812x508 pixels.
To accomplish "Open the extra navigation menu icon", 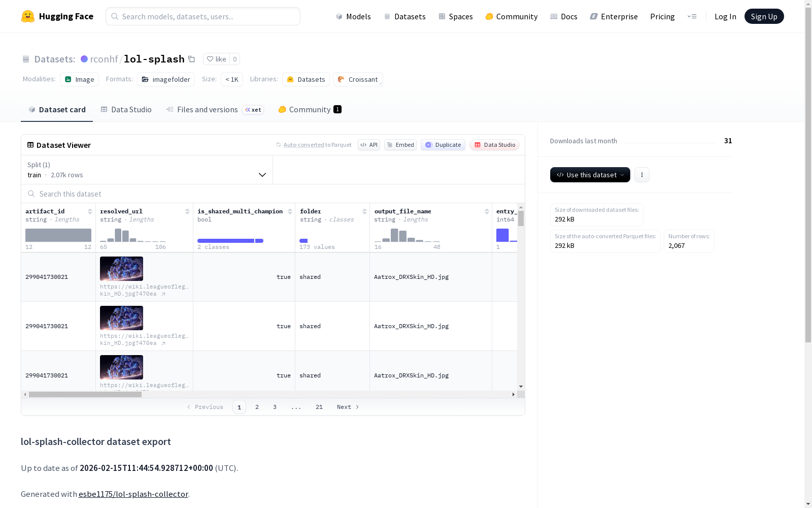I will tap(692, 16).
